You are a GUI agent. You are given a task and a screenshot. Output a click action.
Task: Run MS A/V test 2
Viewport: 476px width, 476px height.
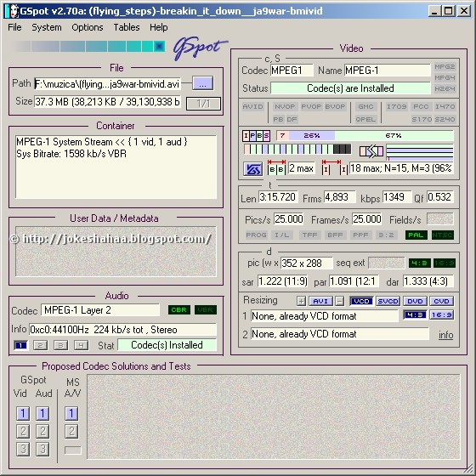coord(71,432)
